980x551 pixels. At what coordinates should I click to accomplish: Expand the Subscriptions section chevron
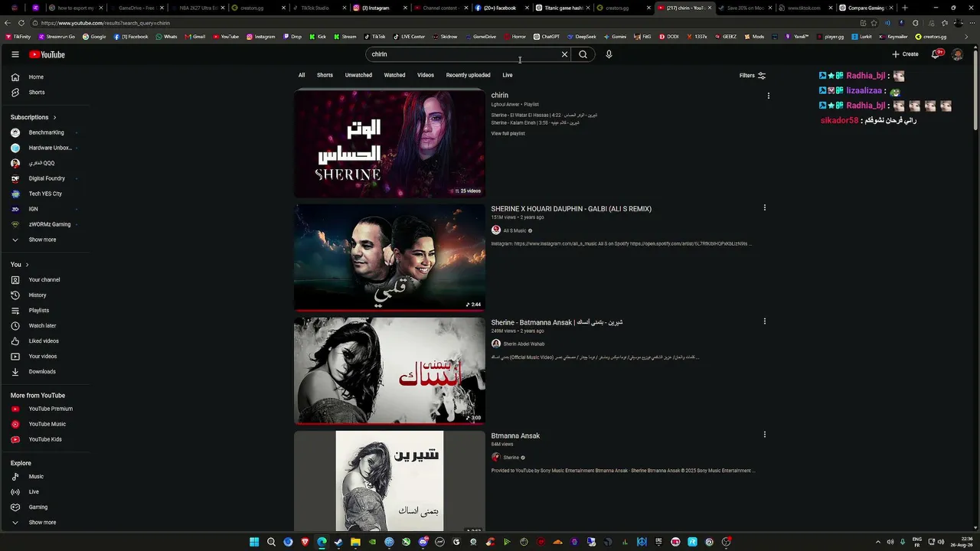point(54,117)
